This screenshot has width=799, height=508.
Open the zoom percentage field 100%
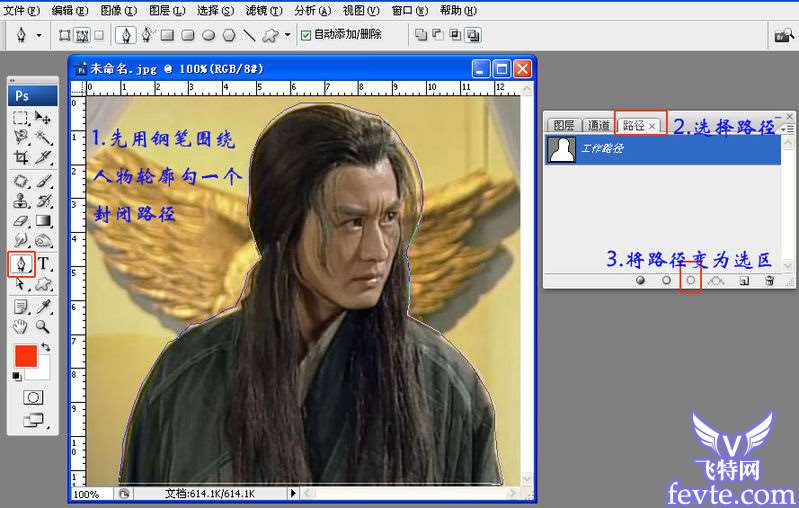coord(92,494)
